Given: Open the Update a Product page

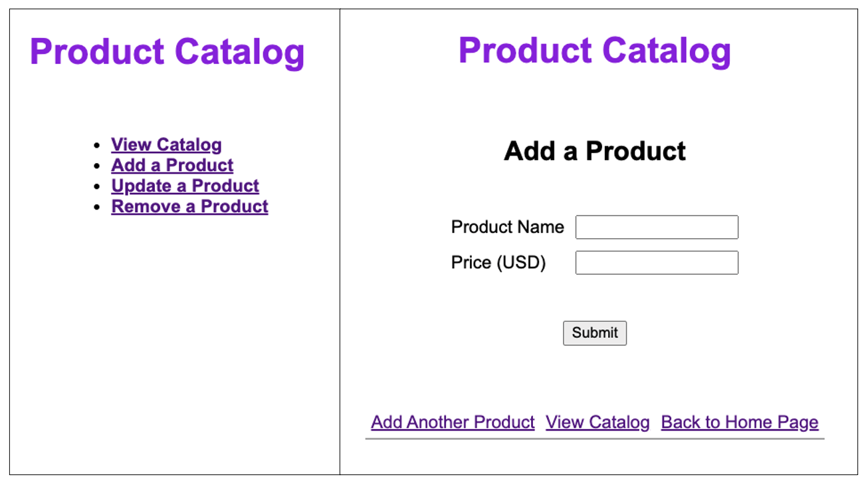Looking at the screenshot, I should coord(184,186).
